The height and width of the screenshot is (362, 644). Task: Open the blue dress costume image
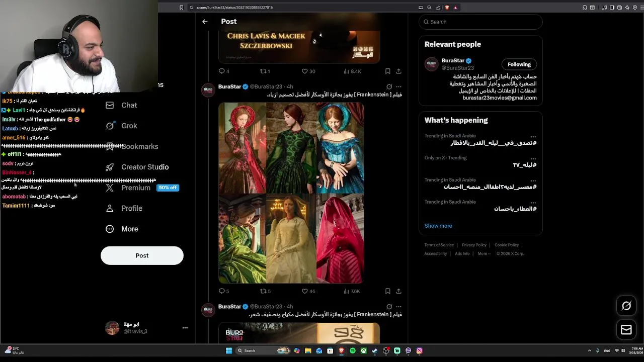340,148
